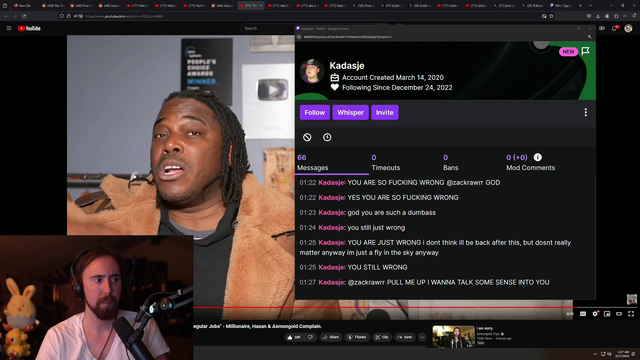Image resolution: width=640 pixels, height=360 pixels.
Task: Open a new browser tab with plus
Action: 580,6
